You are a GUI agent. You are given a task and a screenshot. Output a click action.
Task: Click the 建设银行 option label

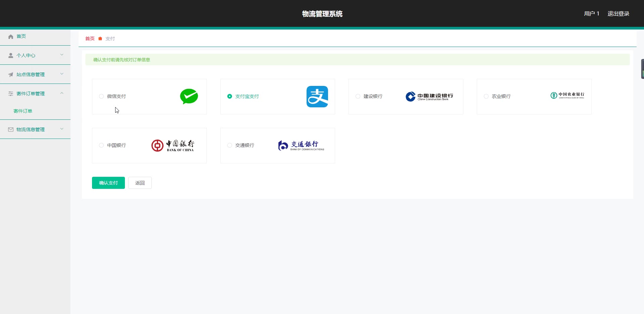373,96
